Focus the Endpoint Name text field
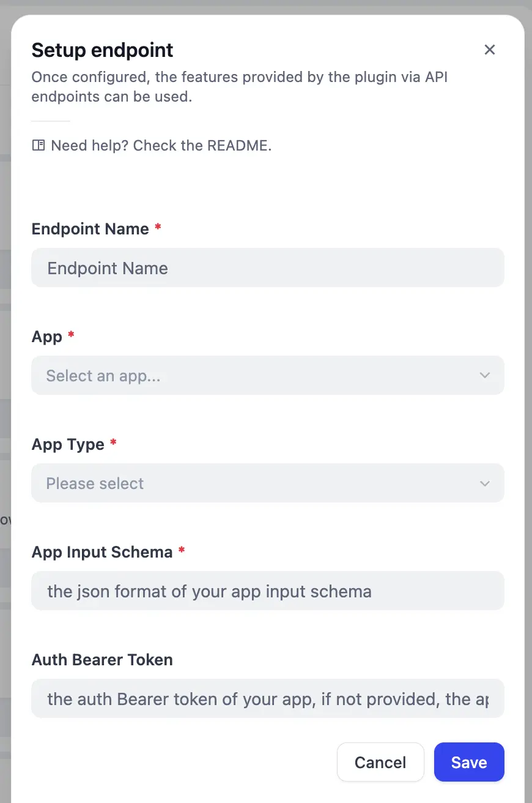 tap(267, 268)
